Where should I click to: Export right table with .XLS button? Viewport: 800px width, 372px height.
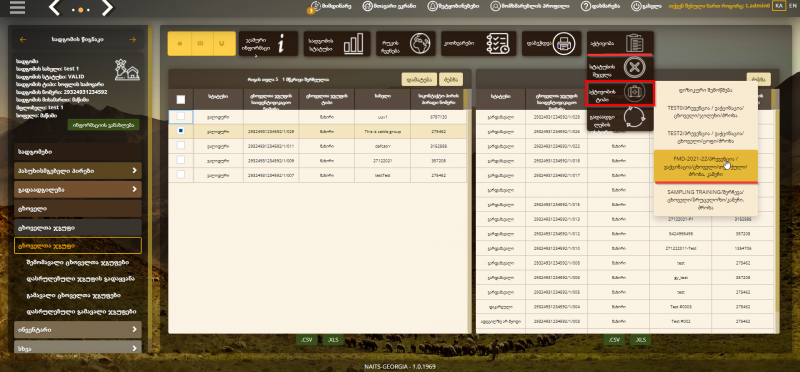point(640,340)
